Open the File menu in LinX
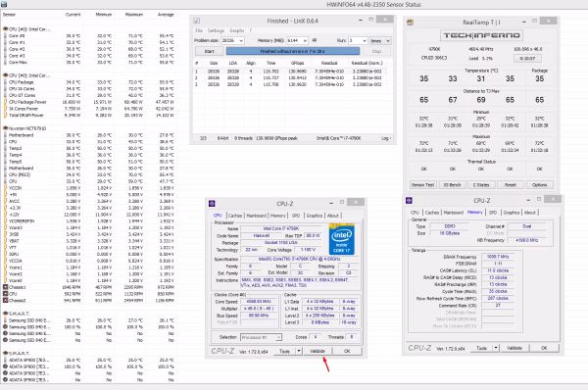 click(199, 30)
